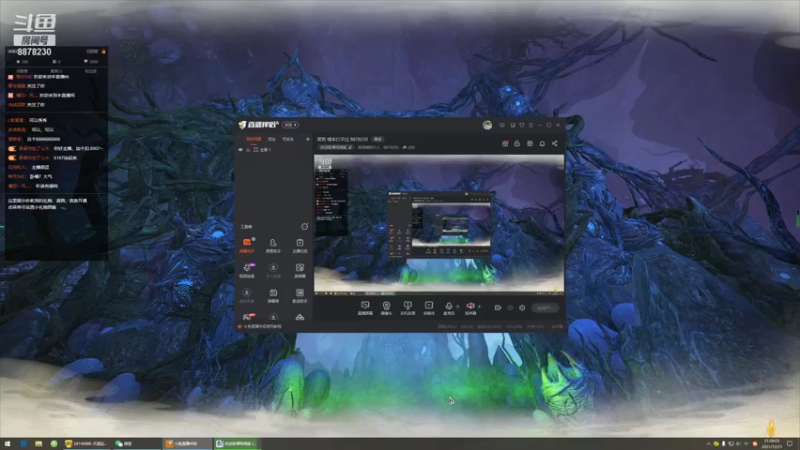Screen dimensions: 800x450
Task: Toggle the lock icon beside the scene source
Action: click(248, 149)
